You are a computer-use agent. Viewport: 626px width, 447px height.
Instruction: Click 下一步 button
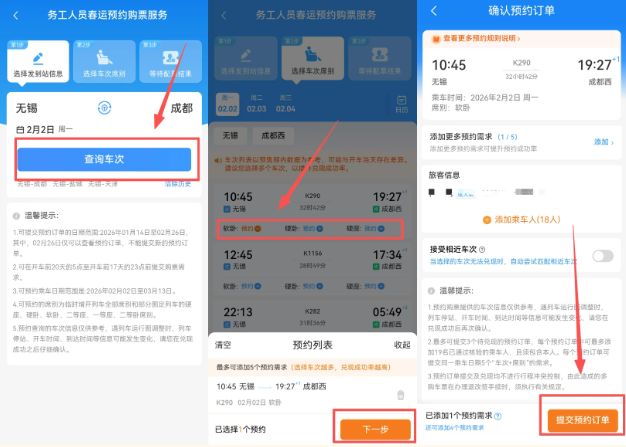click(375, 429)
